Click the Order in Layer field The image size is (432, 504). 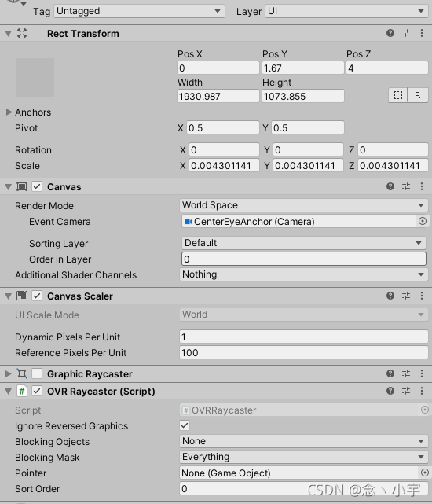[x=304, y=259]
